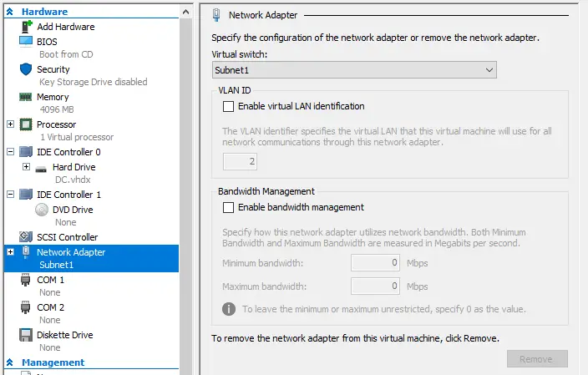The height and width of the screenshot is (375, 588).
Task: Select the Diskette Drive floppy icon
Action: [x=26, y=335]
